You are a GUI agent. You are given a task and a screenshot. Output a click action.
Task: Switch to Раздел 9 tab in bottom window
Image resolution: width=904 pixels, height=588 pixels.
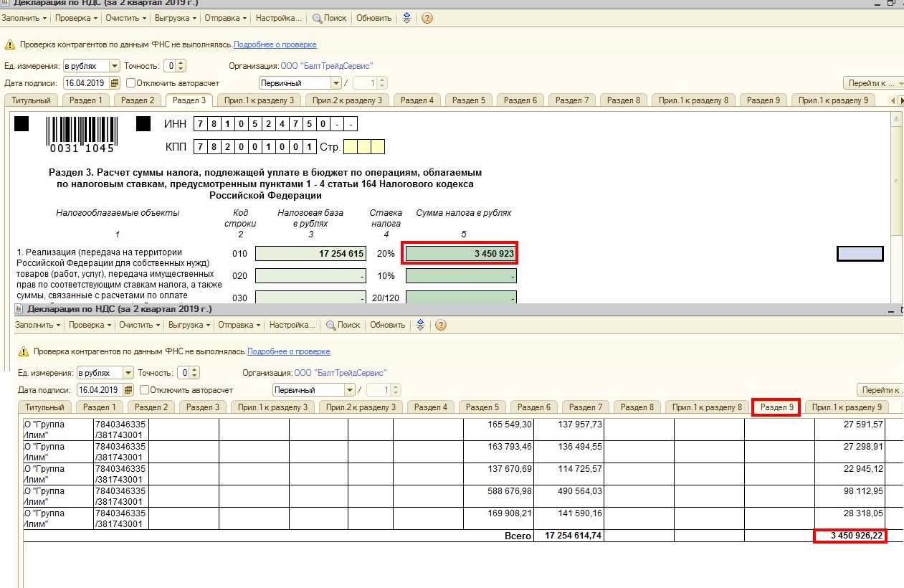(x=776, y=407)
